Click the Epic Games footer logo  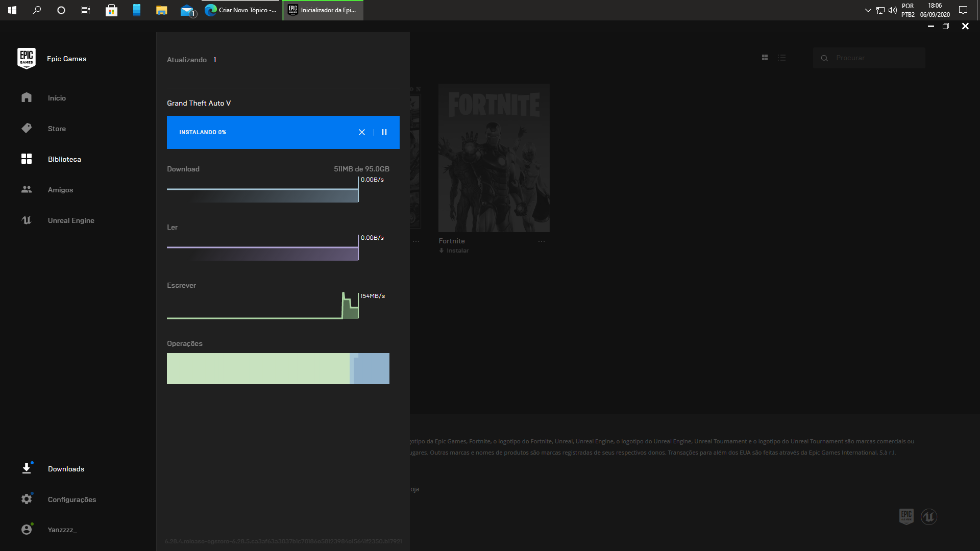click(x=906, y=516)
